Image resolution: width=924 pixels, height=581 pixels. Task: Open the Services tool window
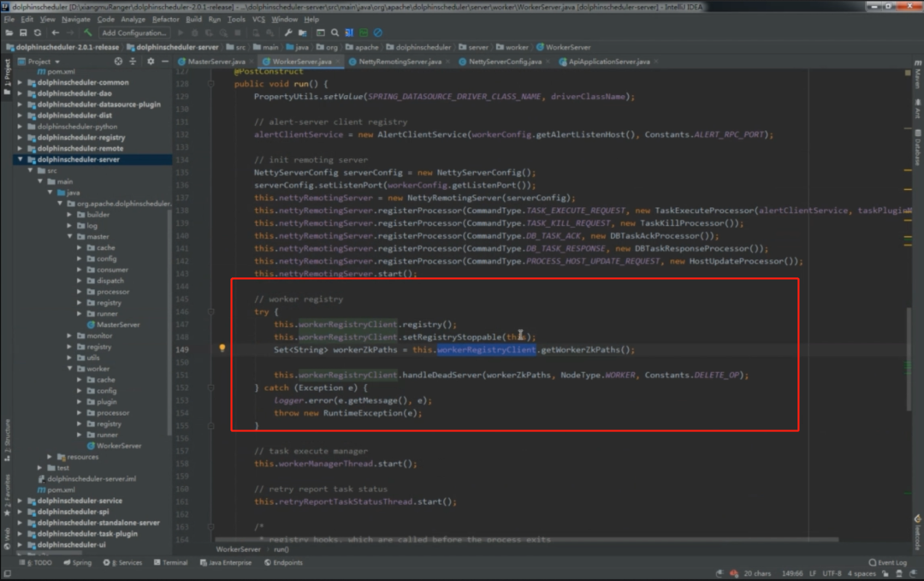coord(122,563)
